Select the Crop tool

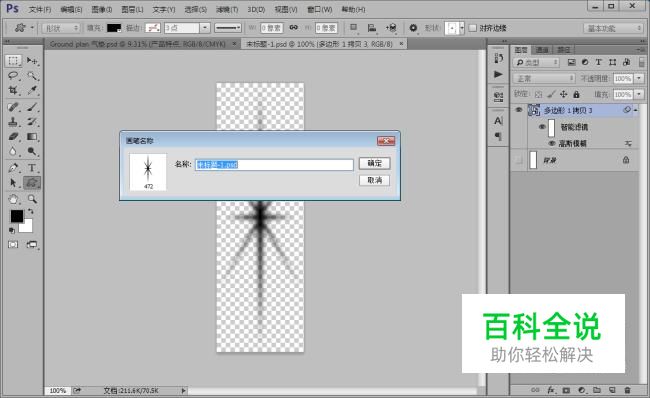[13, 90]
